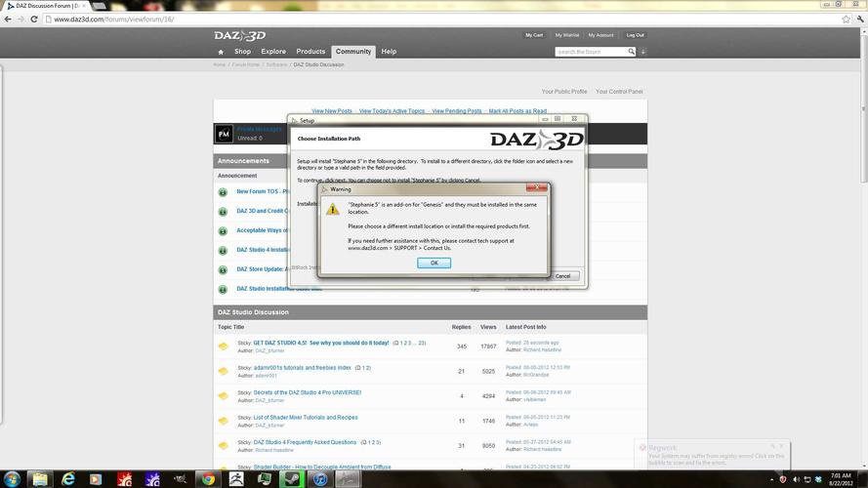Image resolution: width=868 pixels, height=488 pixels.
Task: Click green icon beside DAZ Store Update
Action: (223, 269)
